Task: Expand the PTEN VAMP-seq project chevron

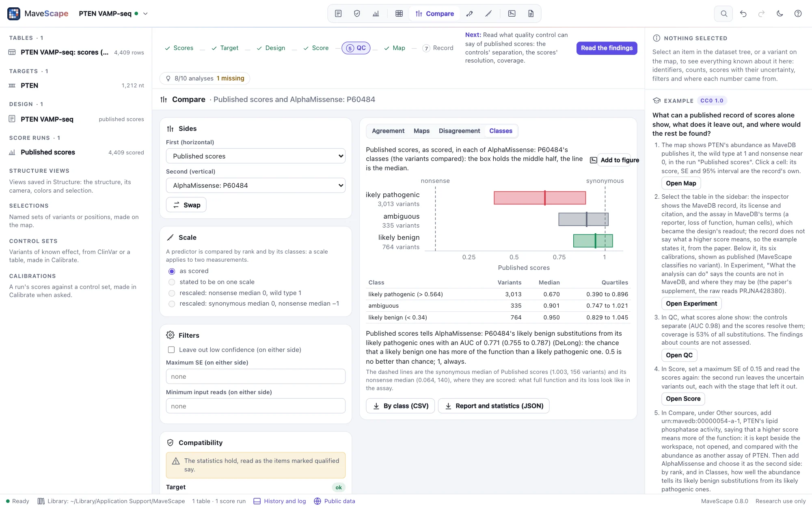Action: [x=145, y=13]
